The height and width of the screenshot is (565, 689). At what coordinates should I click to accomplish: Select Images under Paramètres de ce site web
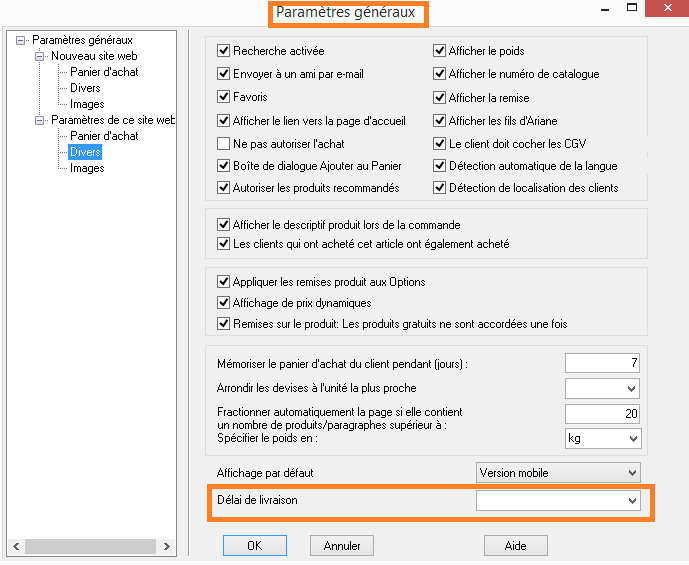click(x=87, y=168)
